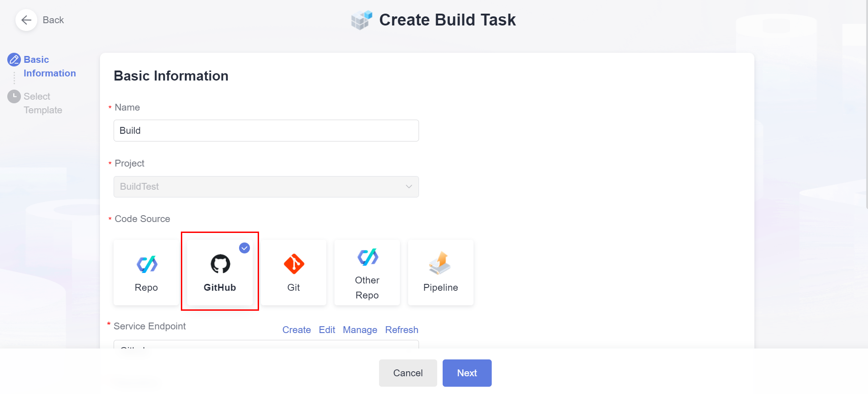The height and width of the screenshot is (394, 868).
Task: Expand the Service Endpoint combo box
Action: (x=266, y=344)
